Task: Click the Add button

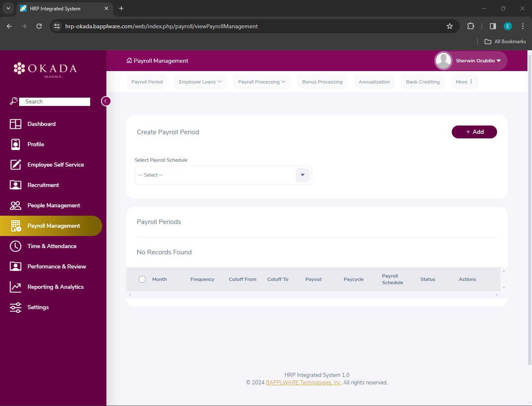Action: [x=474, y=132]
